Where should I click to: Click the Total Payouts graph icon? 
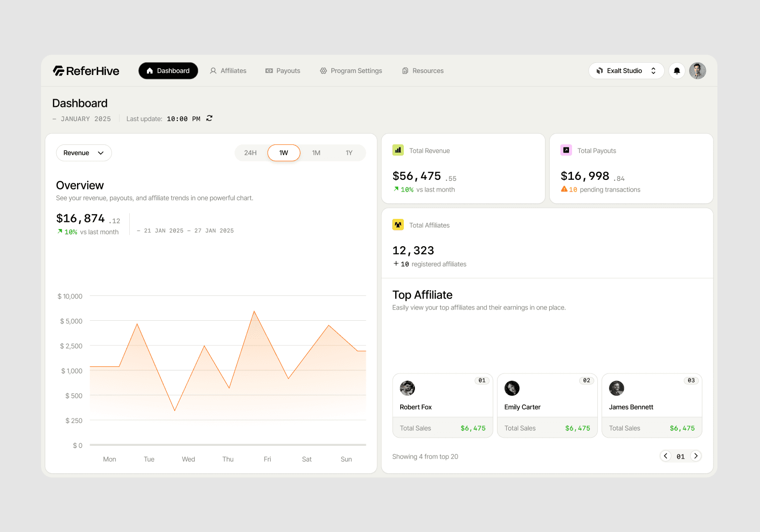tap(566, 150)
